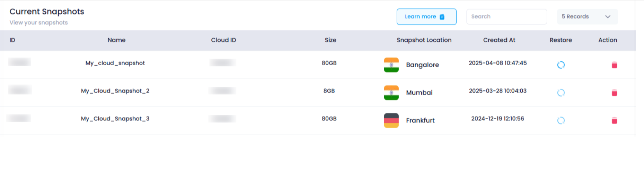
Task: Select the My_Cloud_Snapshot_2 name text
Action: click(115, 91)
